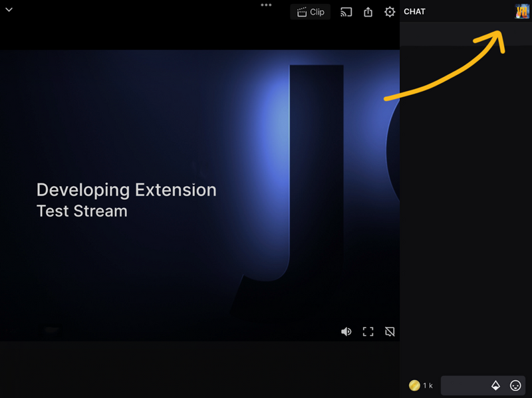Focus the chat message input field
This screenshot has width=532, height=398.
[x=465, y=385]
